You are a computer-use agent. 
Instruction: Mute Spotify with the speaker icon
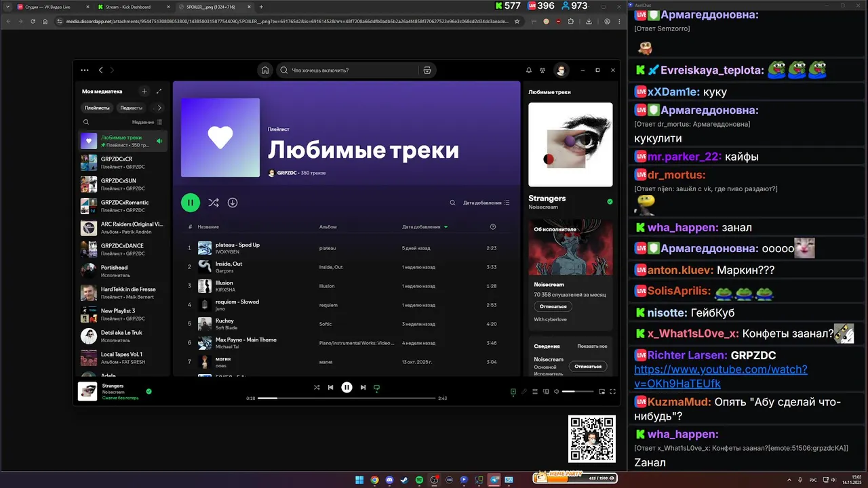click(x=557, y=391)
